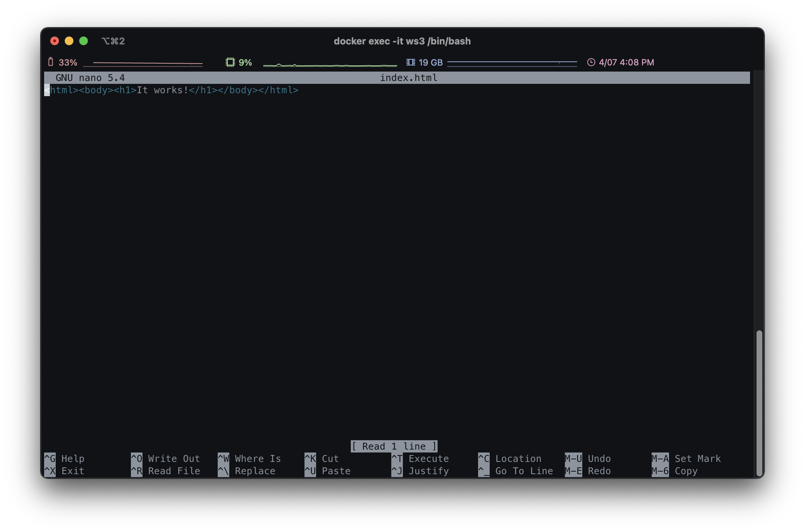The width and height of the screenshot is (805, 532).
Task: Click the ^U Paste shortcut
Action: tap(327, 471)
